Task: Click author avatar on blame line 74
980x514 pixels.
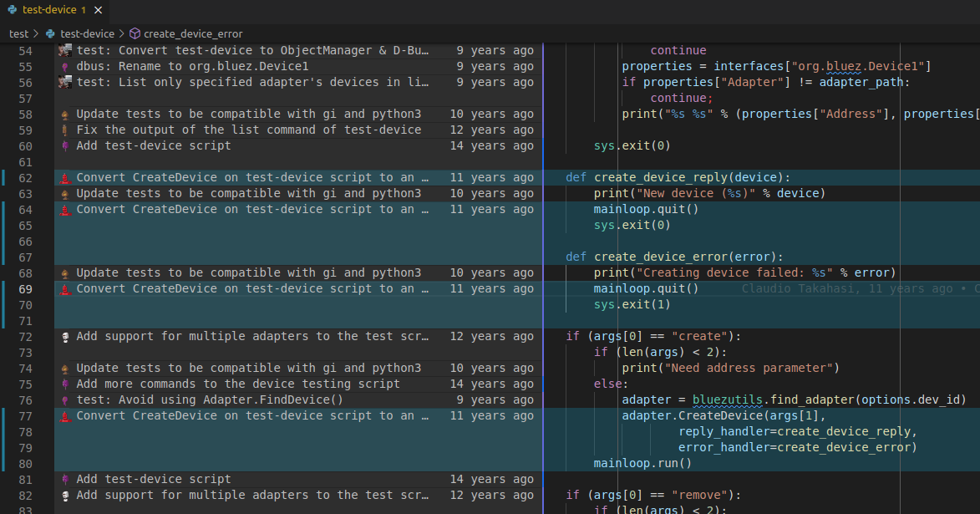Action: [x=65, y=369]
